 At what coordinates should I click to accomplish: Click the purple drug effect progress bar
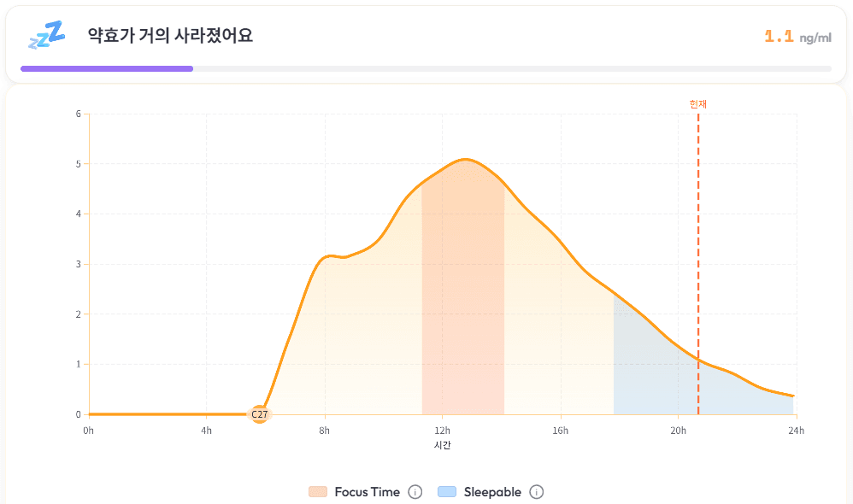pos(107,68)
